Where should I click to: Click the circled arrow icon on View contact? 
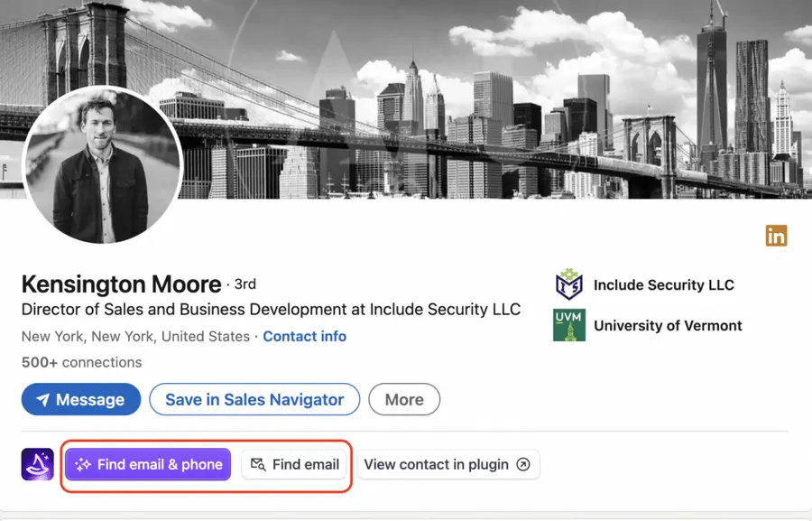(x=522, y=464)
